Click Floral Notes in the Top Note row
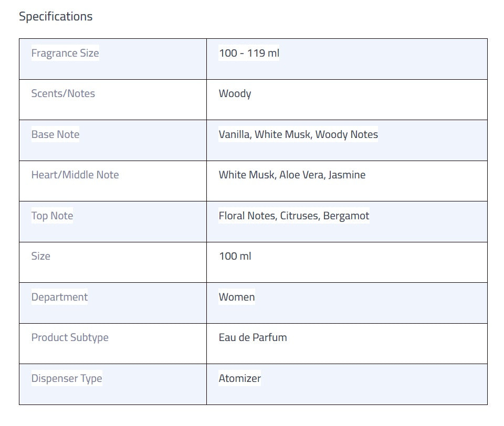Image resolution: width=504 pixels, height=426 pixels. click(247, 216)
